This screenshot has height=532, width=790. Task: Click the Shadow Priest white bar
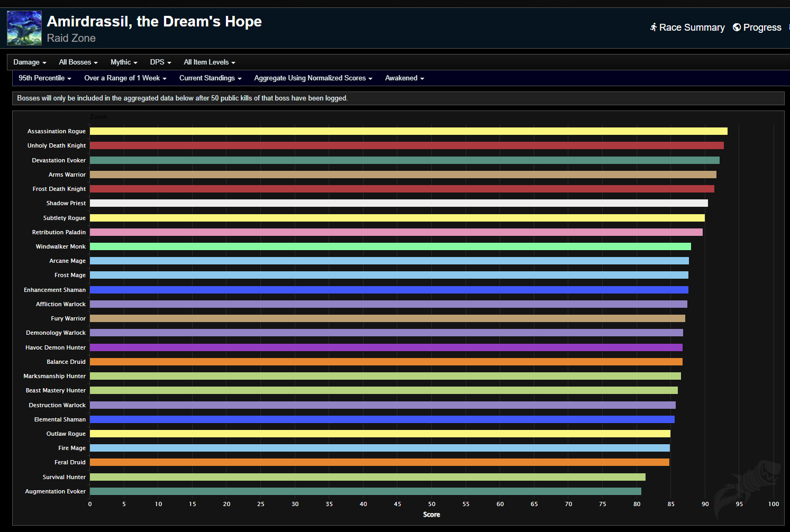click(x=398, y=203)
